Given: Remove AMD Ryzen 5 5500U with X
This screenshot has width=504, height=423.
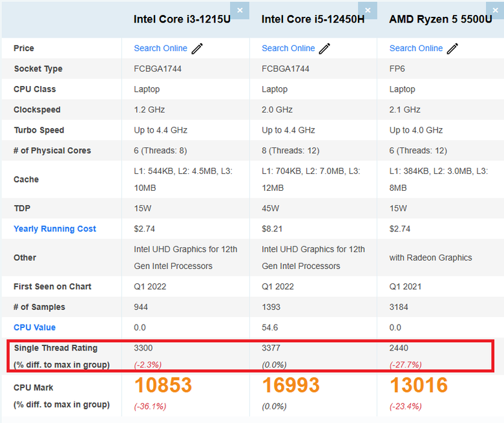Looking at the screenshot, I should pos(496,10).
